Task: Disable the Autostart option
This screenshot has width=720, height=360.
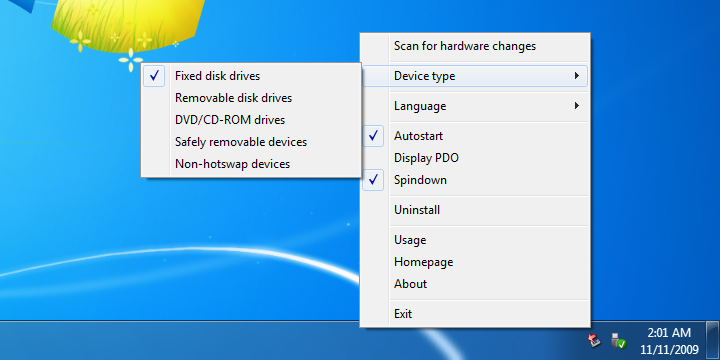Action: [x=475, y=136]
